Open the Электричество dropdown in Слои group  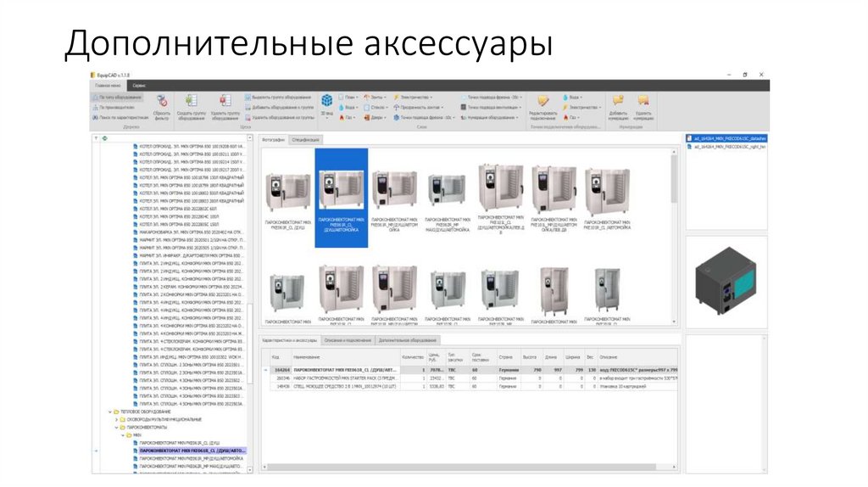click(x=413, y=97)
